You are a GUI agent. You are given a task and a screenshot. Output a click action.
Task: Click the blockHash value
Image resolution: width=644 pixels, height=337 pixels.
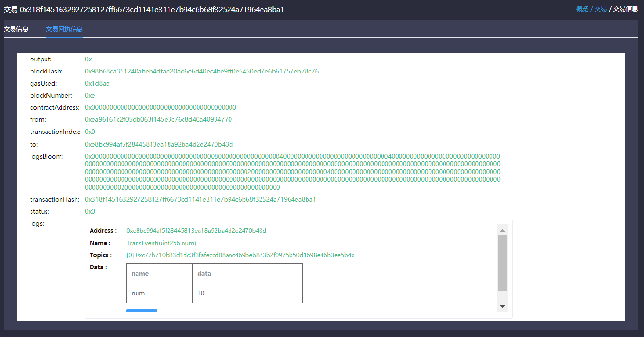(x=201, y=72)
